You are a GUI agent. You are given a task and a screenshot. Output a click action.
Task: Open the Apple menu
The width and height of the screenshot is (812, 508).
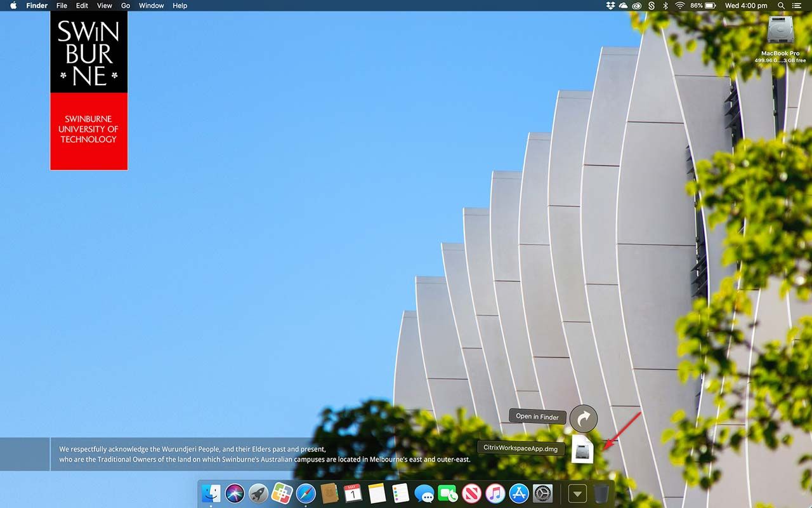coord(13,6)
